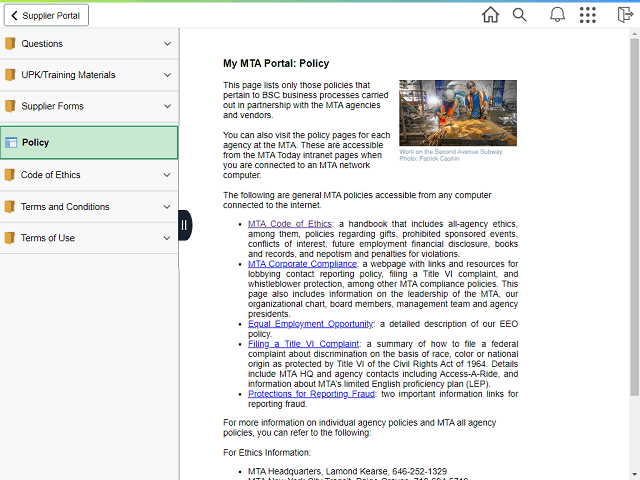Open the NavBar grid of dots icon

pyautogui.click(x=587, y=15)
